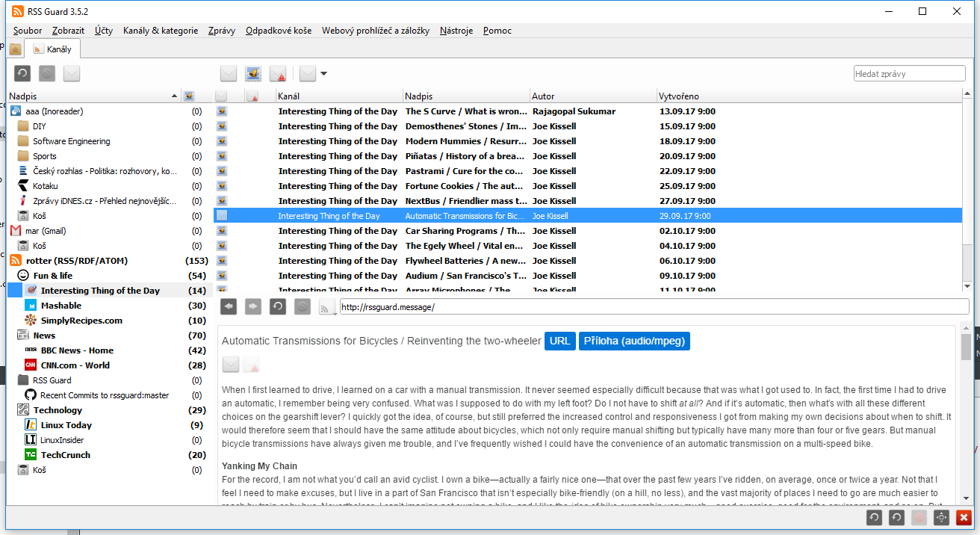Open the Příloha (audio/mpeg) attachment
980x535 pixels.
click(633, 341)
